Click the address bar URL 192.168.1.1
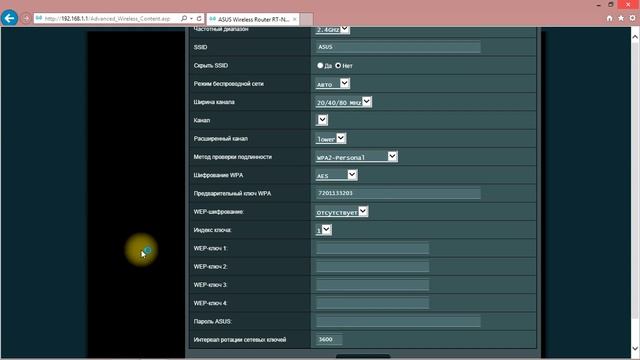 (107, 18)
